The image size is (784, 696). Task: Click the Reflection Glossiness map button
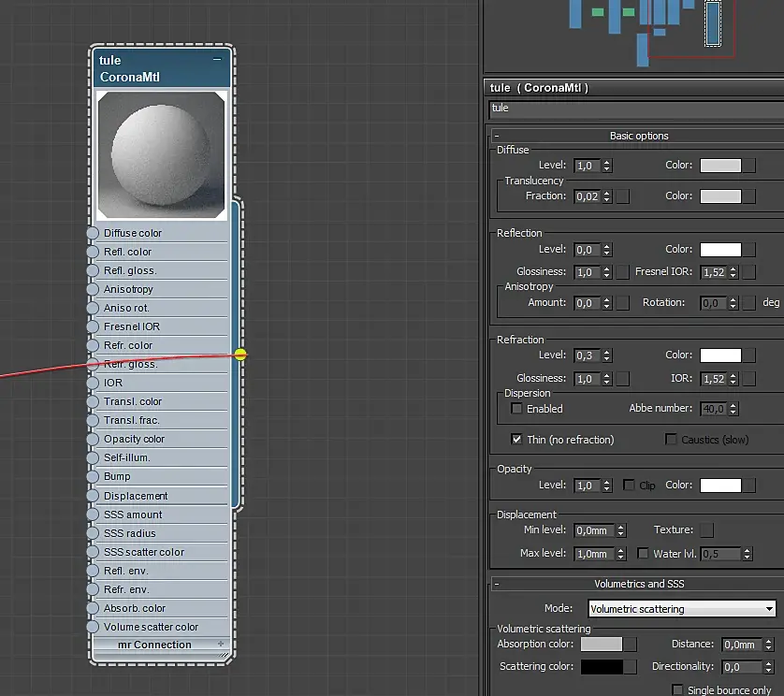pos(623,272)
